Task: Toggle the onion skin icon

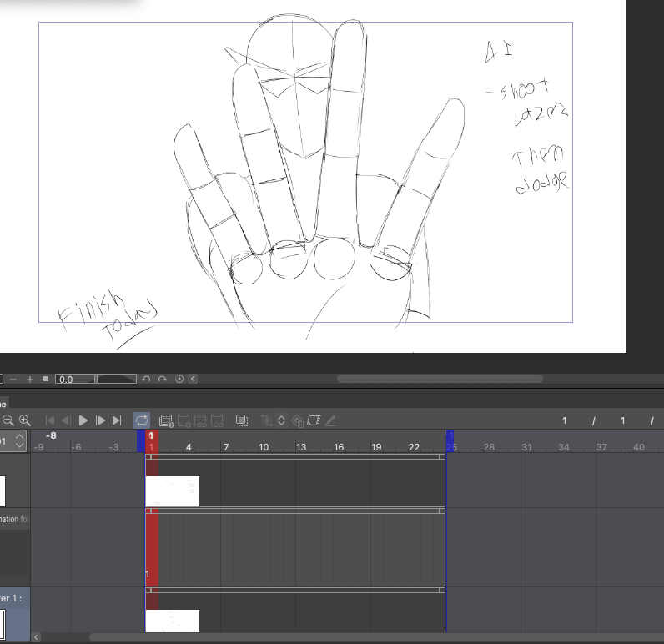Action: 242,420
